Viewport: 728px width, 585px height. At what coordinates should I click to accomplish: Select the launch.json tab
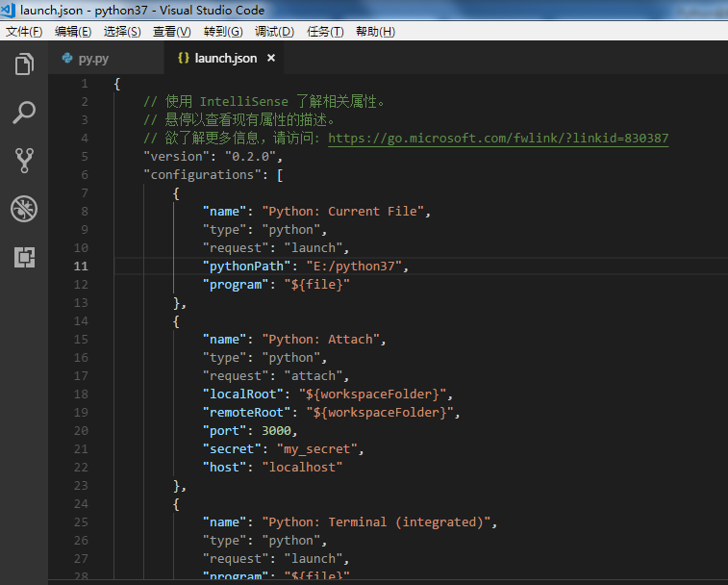click(224, 58)
